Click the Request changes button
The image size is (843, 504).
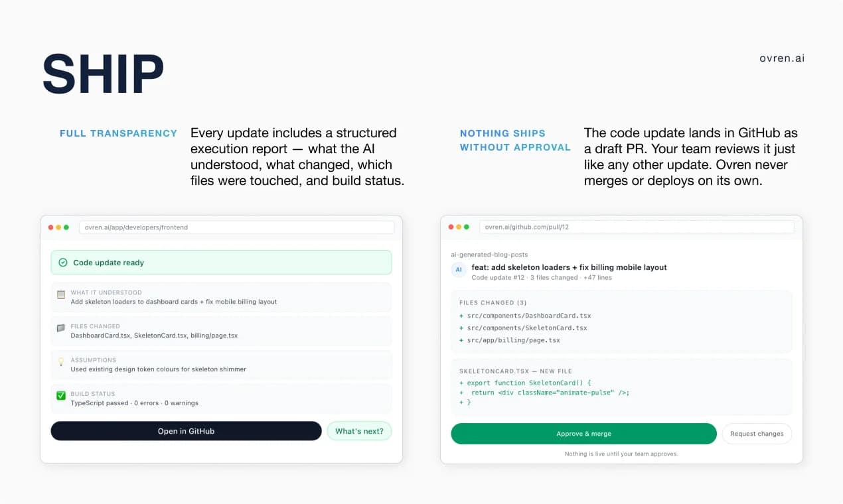tap(757, 434)
